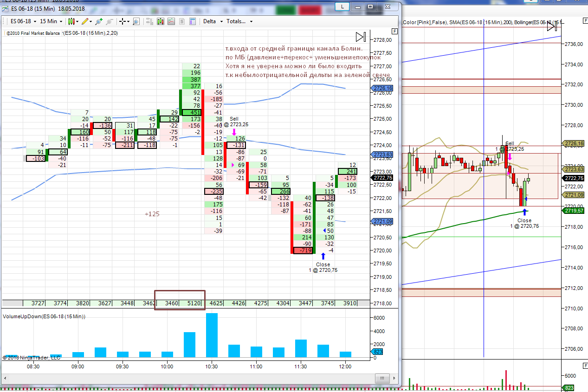Open the chart properties icon
The height and width of the screenshot is (392, 588).
(x=193, y=21)
